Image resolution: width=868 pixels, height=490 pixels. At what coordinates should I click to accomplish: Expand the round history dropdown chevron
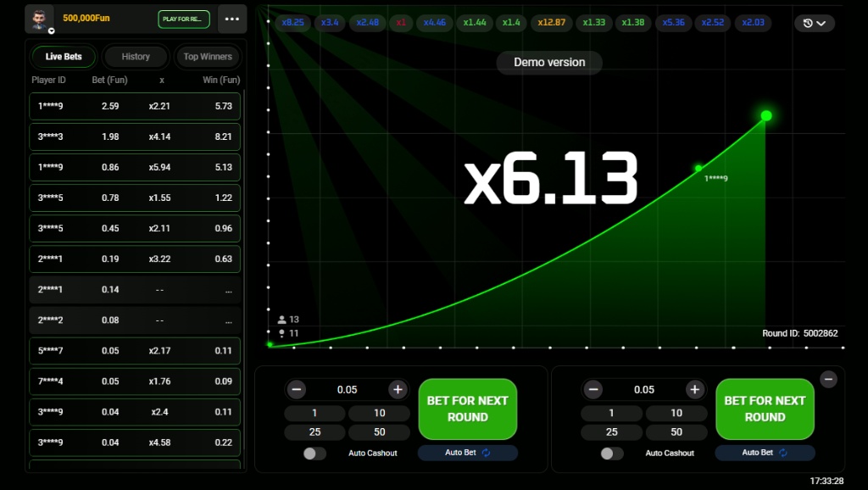(821, 23)
